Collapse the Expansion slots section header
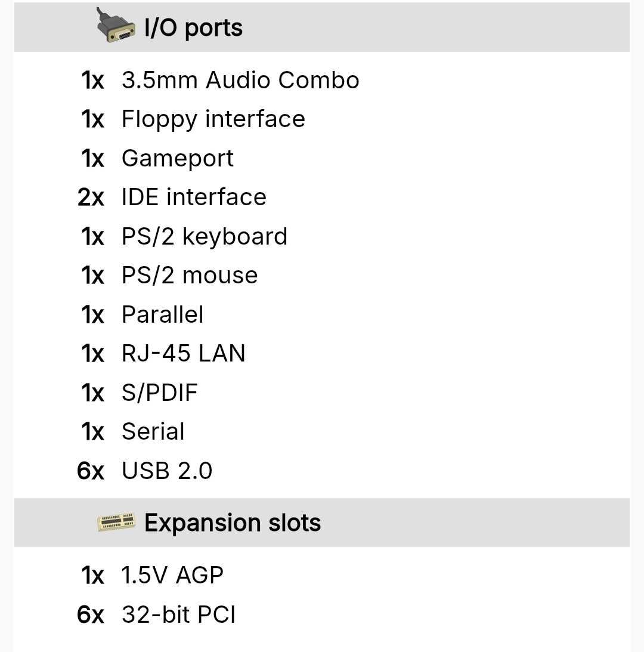Image resolution: width=644 pixels, height=652 pixels. [322, 523]
